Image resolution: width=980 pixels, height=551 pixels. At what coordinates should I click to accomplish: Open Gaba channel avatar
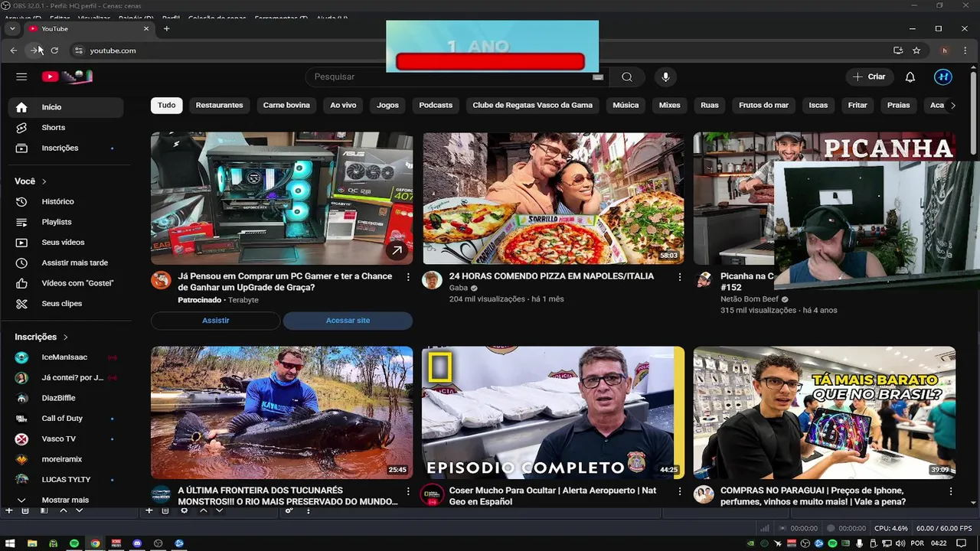[x=433, y=280]
